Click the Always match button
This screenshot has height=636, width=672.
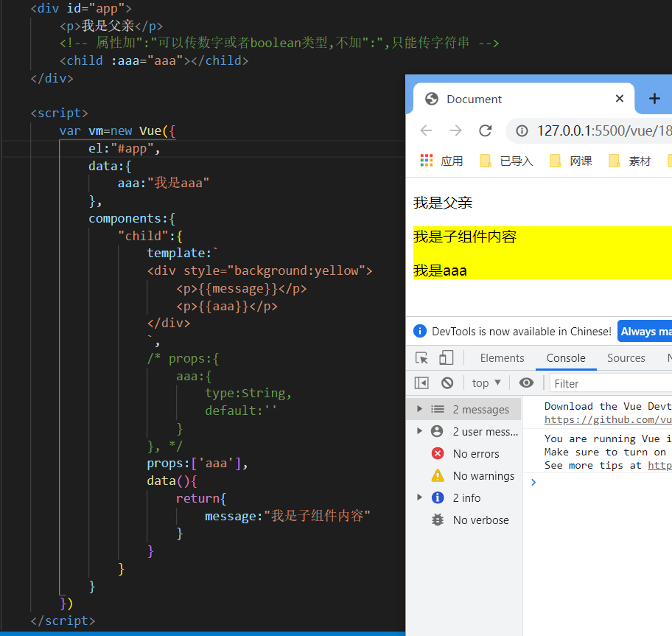pos(645,332)
